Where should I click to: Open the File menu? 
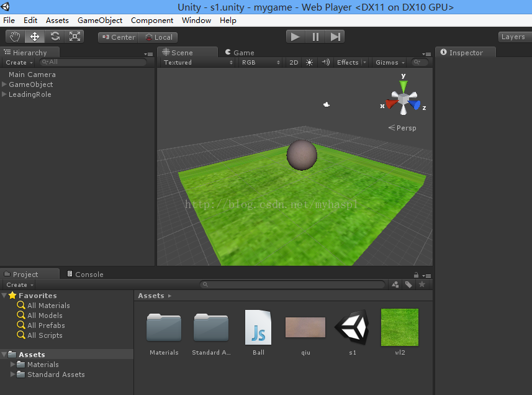9,20
